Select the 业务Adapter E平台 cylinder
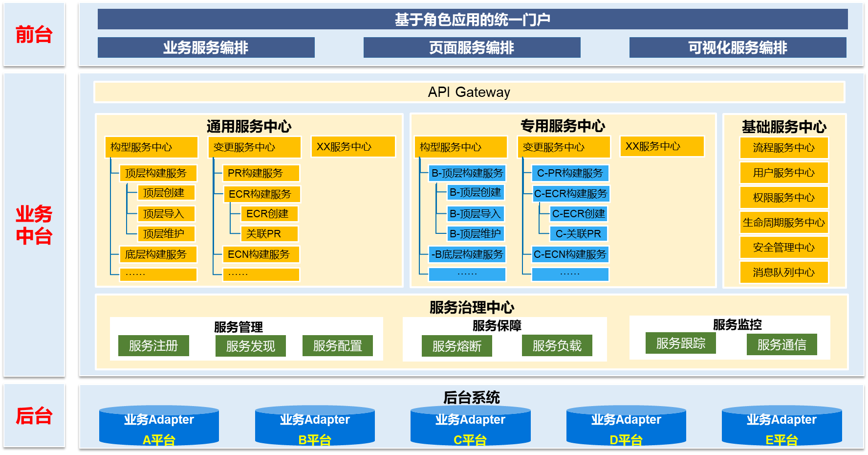This screenshot has height=455, width=868. pyautogui.click(x=782, y=426)
